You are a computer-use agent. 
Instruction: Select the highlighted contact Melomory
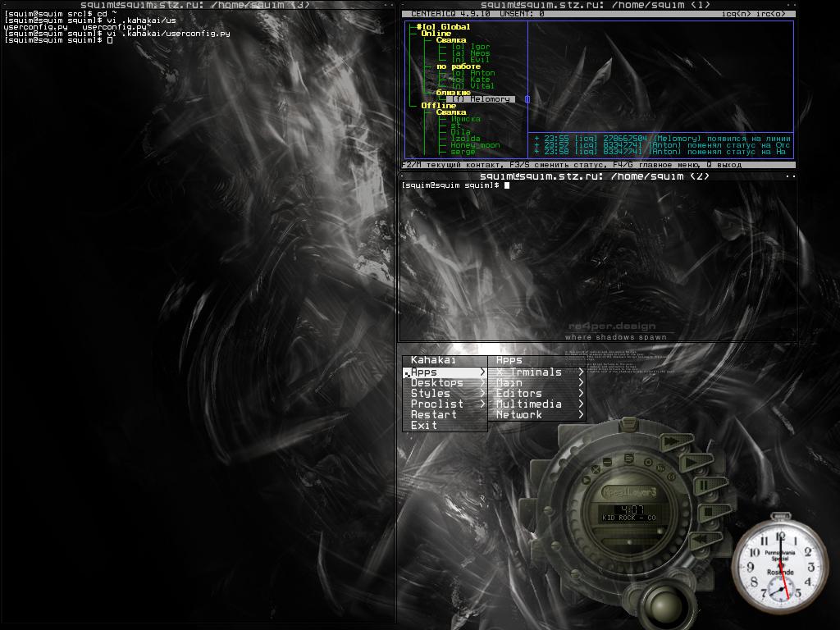point(481,99)
